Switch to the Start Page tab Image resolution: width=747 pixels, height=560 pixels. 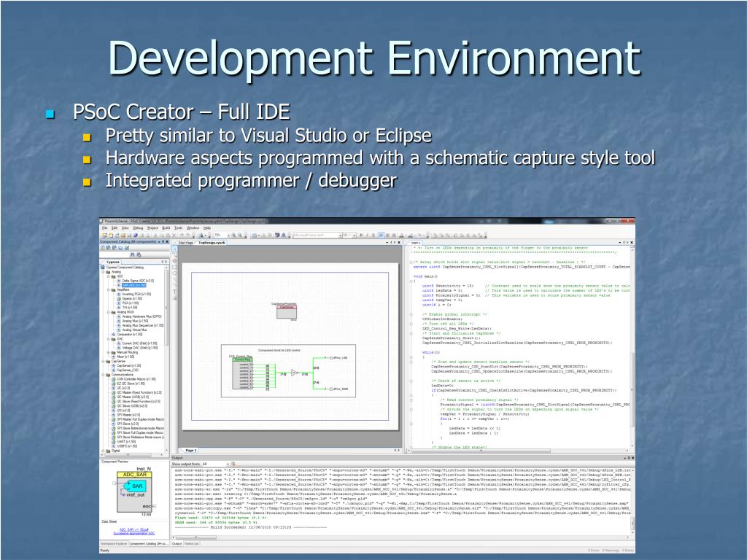pos(185,242)
